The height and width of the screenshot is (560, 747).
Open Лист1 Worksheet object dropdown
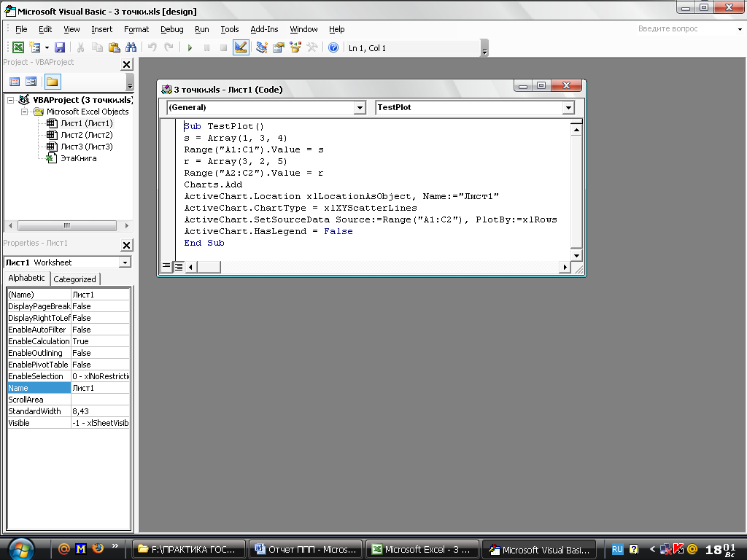tap(125, 262)
